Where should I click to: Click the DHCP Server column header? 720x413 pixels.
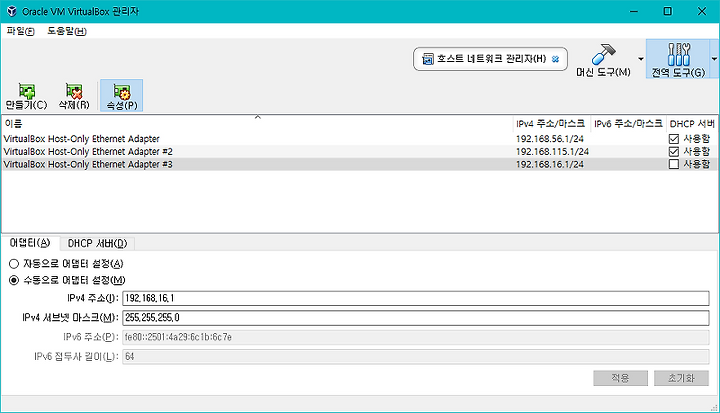point(692,124)
